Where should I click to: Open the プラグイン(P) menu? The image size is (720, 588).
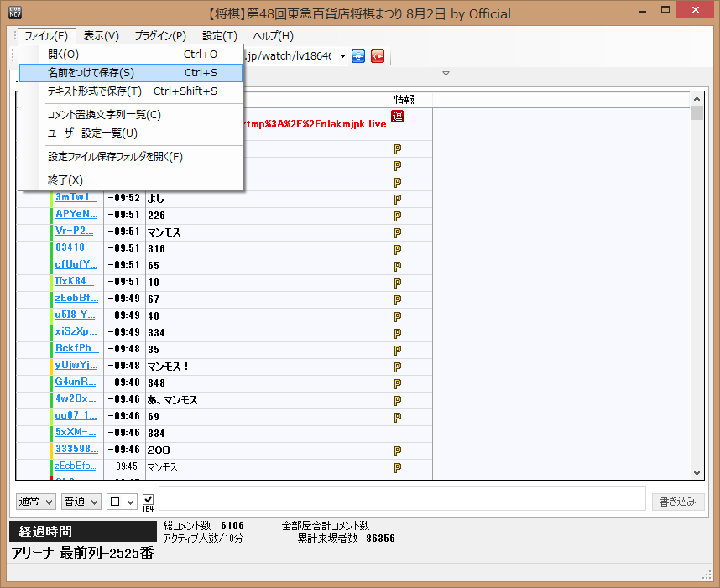160,36
